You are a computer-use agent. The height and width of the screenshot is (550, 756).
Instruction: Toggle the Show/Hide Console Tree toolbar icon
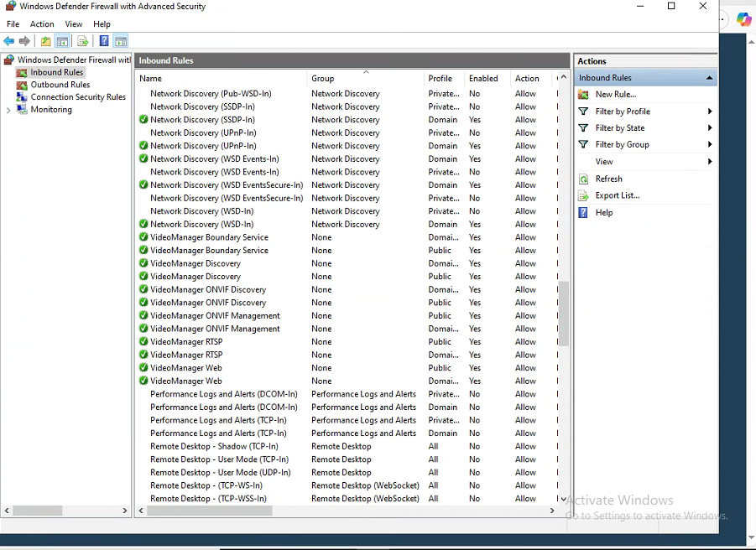click(x=62, y=41)
